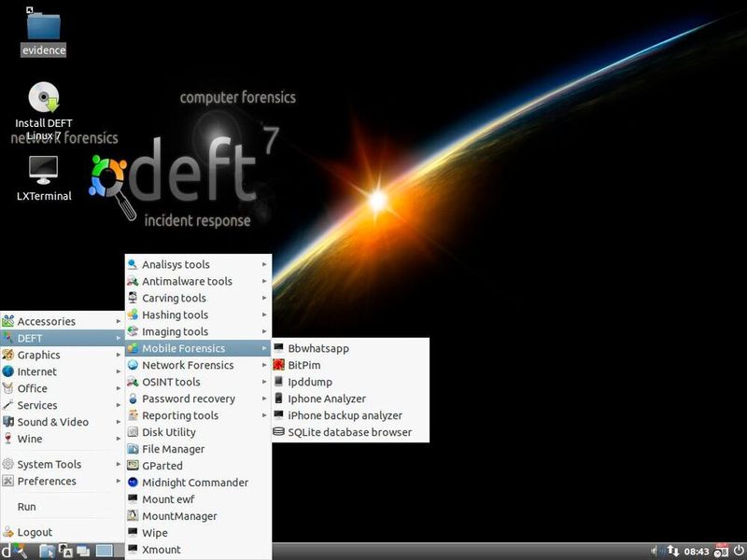
Task: Click the power shutdown icon in the panel
Action: coord(739,551)
